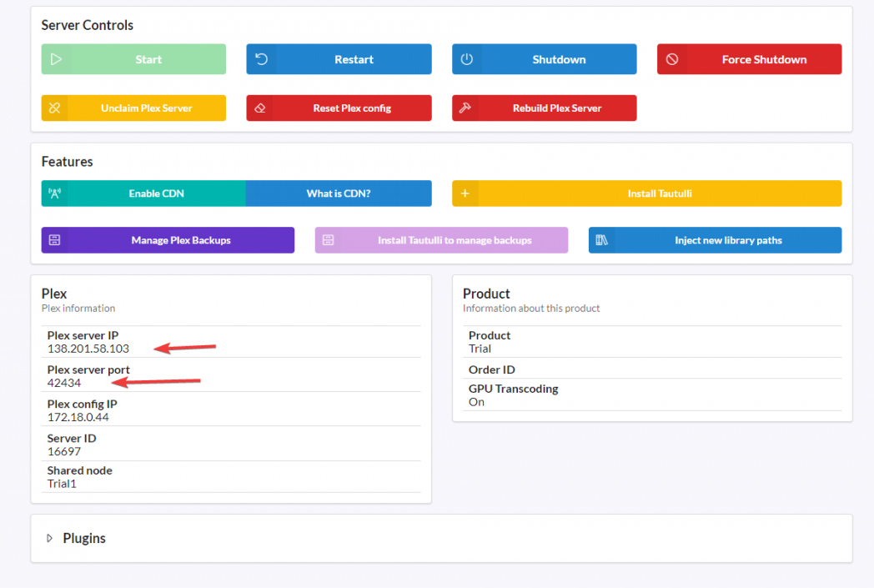This screenshot has height=588, width=874.
Task: Open the What is CDN? explanation
Action: click(x=339, y=193)
